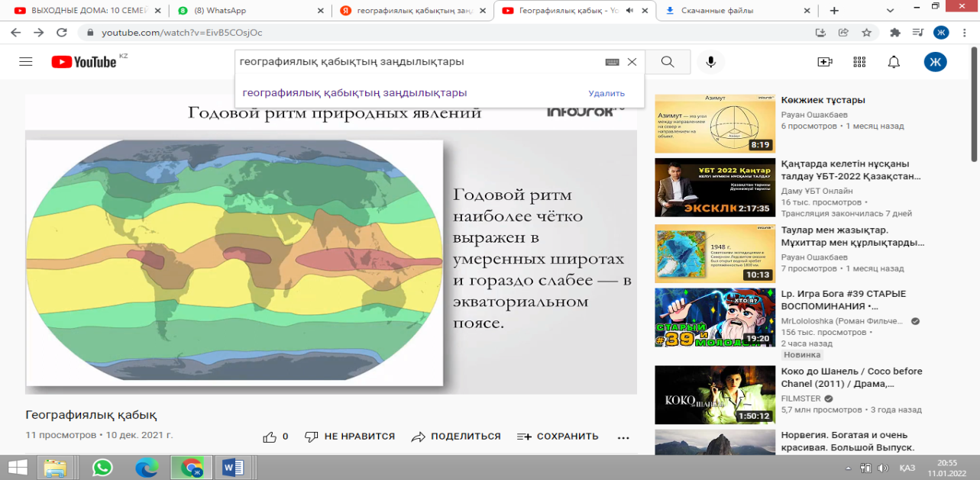
Task: Open the on-screen keyboard in search box
Action: (x=612, y=62)
